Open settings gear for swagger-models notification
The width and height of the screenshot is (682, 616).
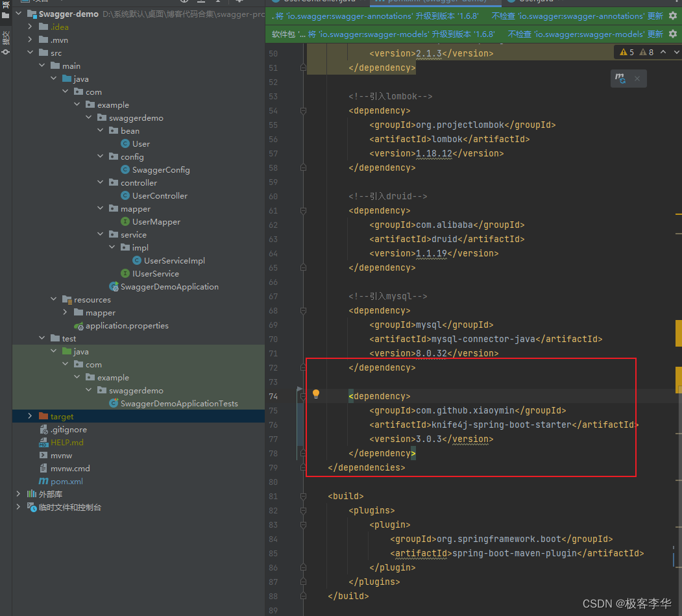[673, 34]
